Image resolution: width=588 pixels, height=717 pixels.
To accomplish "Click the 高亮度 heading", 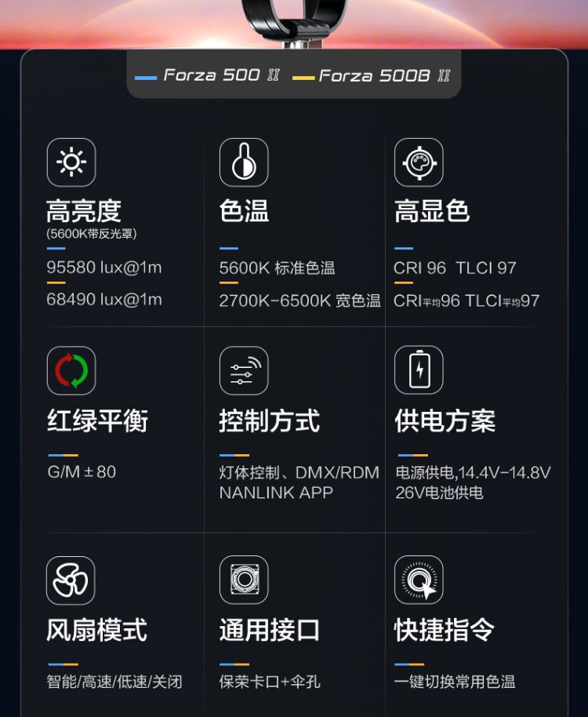I will (84, 211).
